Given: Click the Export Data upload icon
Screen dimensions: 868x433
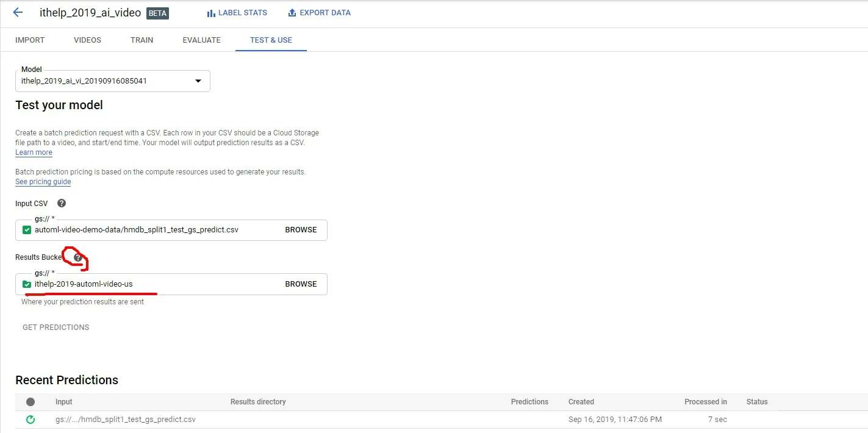Looking at the screenshot, I should 292,13.
